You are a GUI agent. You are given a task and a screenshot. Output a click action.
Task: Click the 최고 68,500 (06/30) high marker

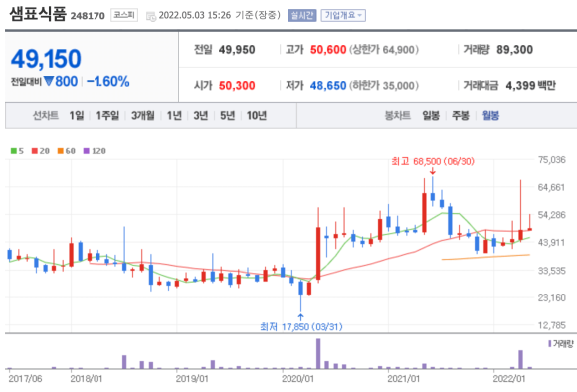coord(433,161)
